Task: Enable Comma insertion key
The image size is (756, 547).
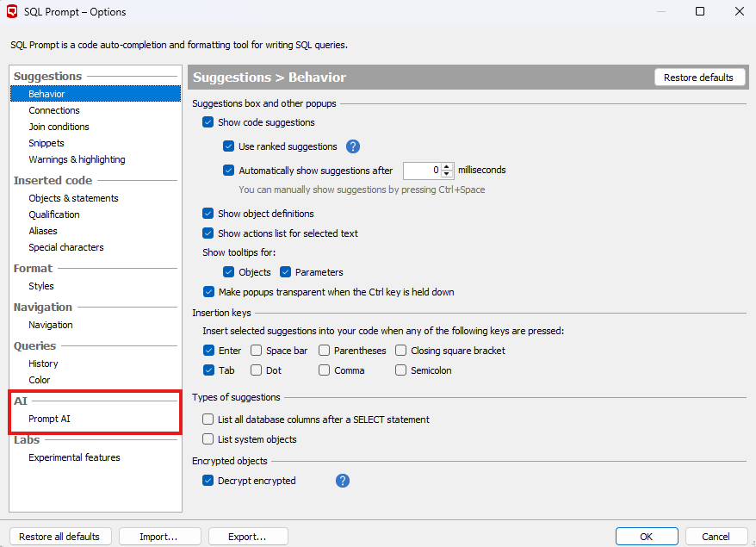Action: pos(324,370)
